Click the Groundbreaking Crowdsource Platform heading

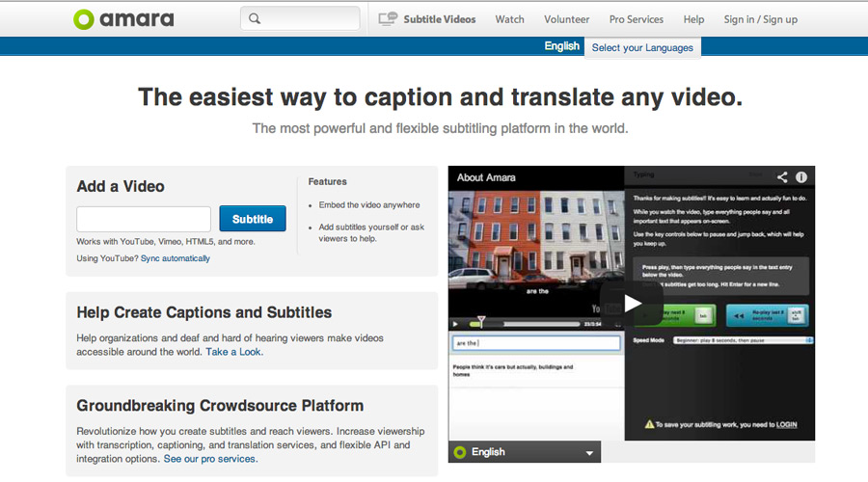pos(220,406)
